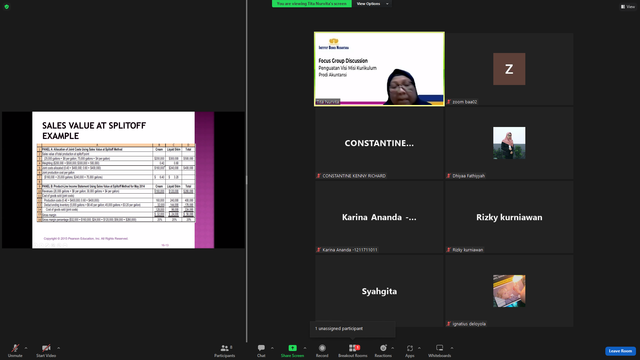Click Dhiyaa Fathiyyah's profile photo
Viewport: 640px width, 360px height.
[x=509, y=143]
